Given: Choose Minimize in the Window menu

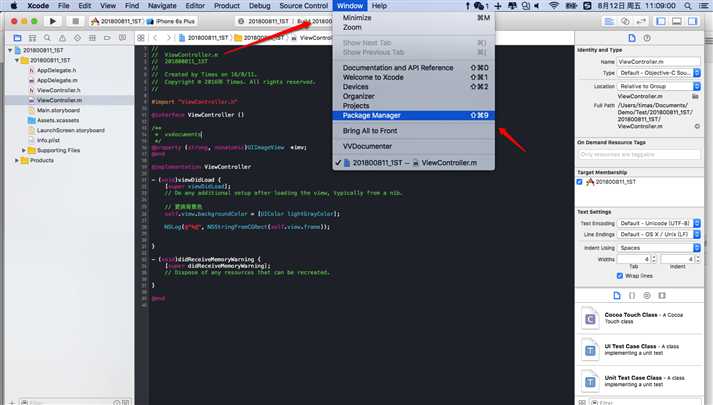Looking at the screenshot, I should [x=414, y=18].
